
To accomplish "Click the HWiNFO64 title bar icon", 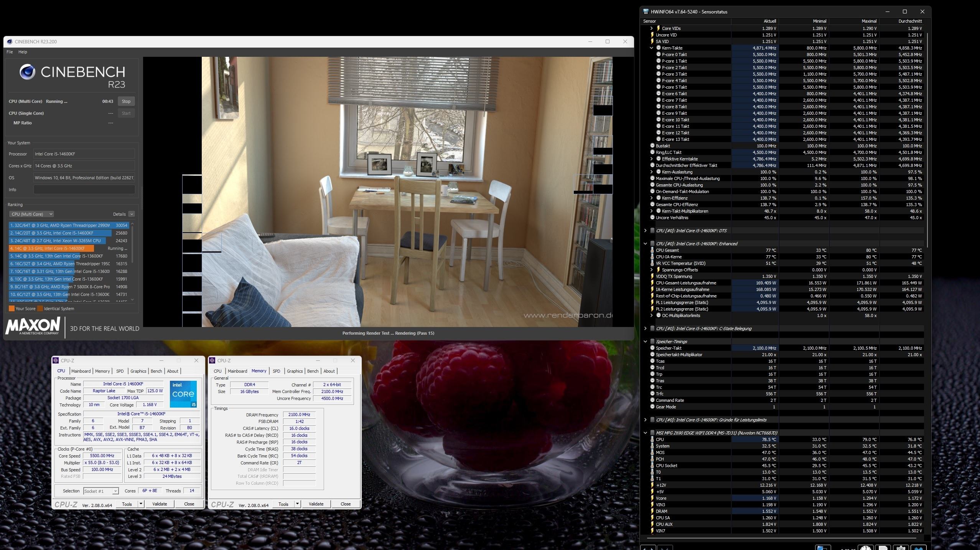I will pyautogui.click(x=646, y=12).
